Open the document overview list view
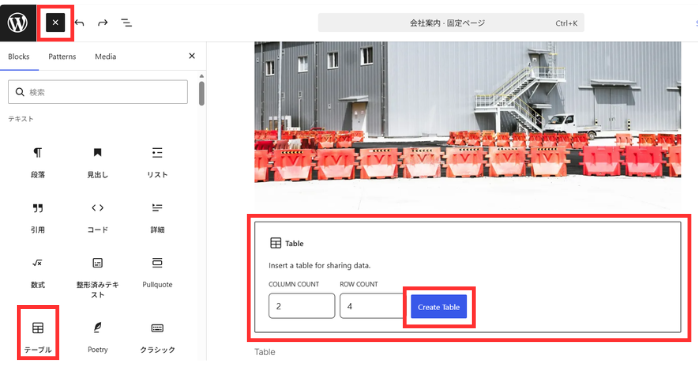The image size is (698, 365). [x=126, y=23]
